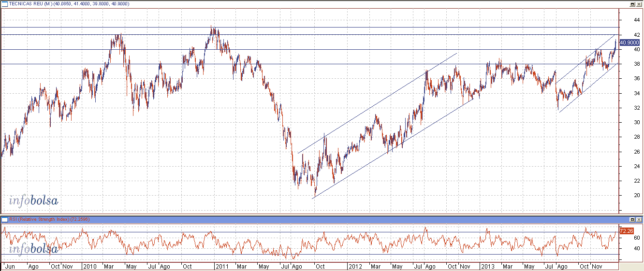644x271 pixels.
Task: Close the RSI indicator panel
Action: (x=639, y=219)
